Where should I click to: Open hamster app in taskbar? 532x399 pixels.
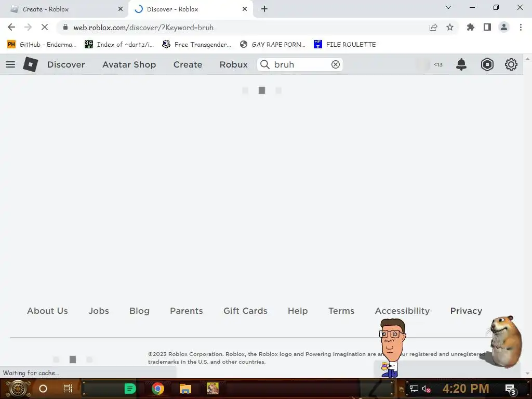(x=212, y=389)
